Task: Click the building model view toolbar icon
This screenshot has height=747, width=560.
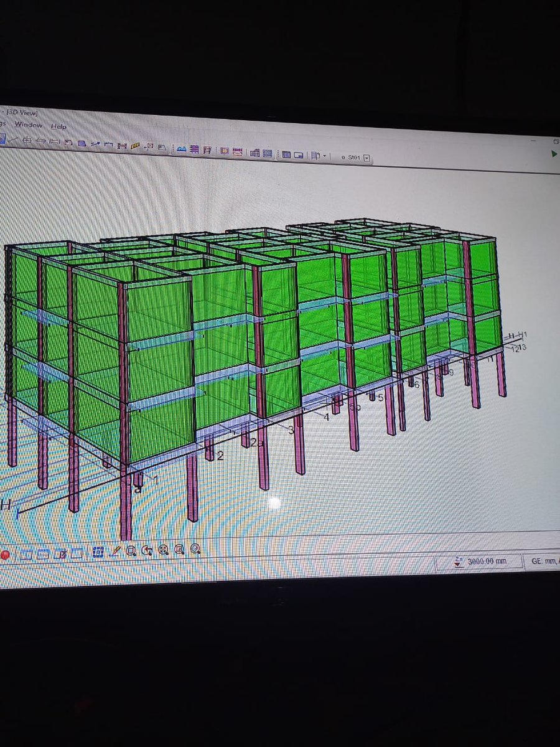Action: coord(254,153)
